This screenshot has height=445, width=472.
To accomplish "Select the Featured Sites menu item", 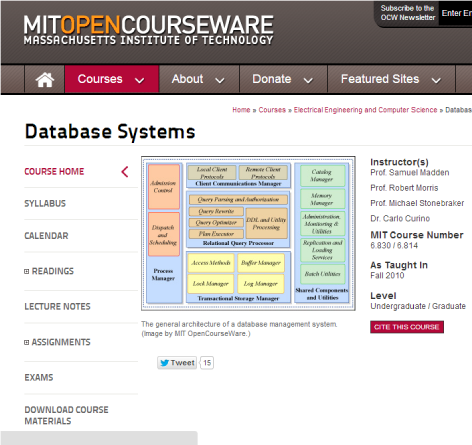I will pyautogui.click(x=391, y=79).
